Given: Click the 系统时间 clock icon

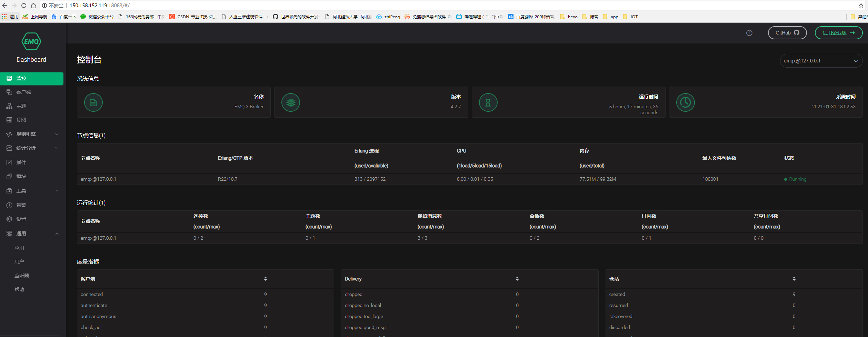Looking at the screenshot, I should point(685,102).
